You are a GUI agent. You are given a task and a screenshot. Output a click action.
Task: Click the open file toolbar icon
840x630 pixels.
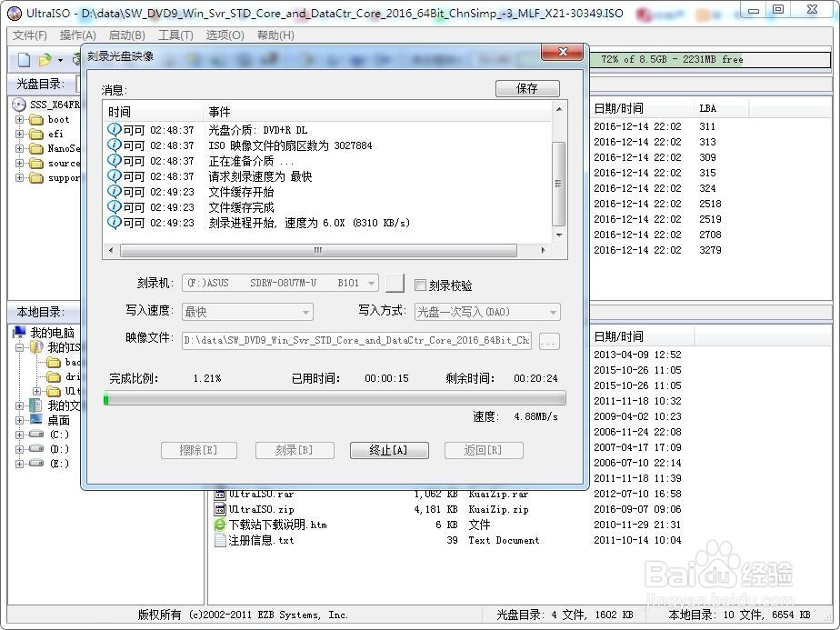pos(45,59)
